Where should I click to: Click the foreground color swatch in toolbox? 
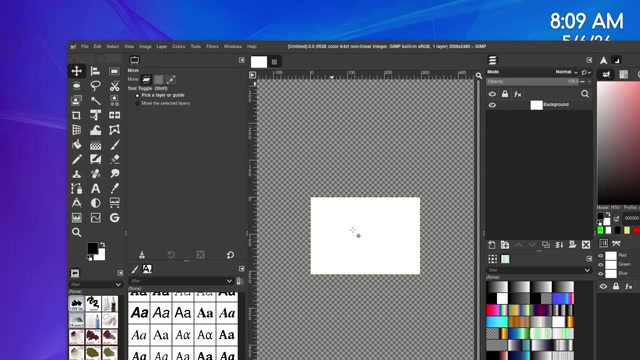click(x=93, y=248)
